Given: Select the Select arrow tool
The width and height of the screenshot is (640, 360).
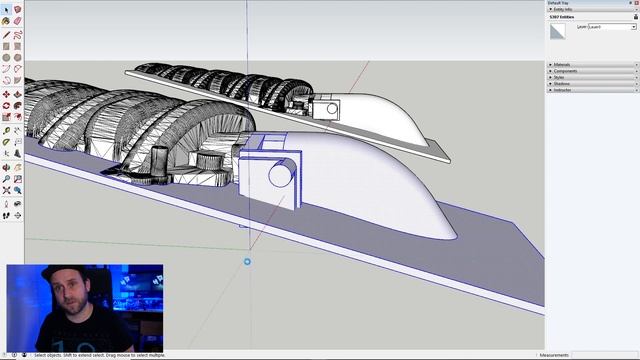Looking at the screenshot, I should tap(6, 9).
